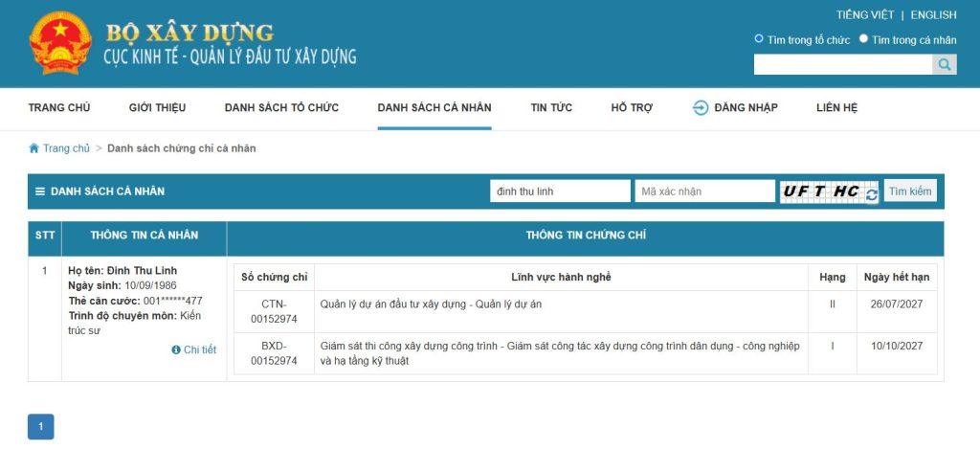Click certificate number BXD-00152974
980x450 pixels.
(x=274, y=353)
